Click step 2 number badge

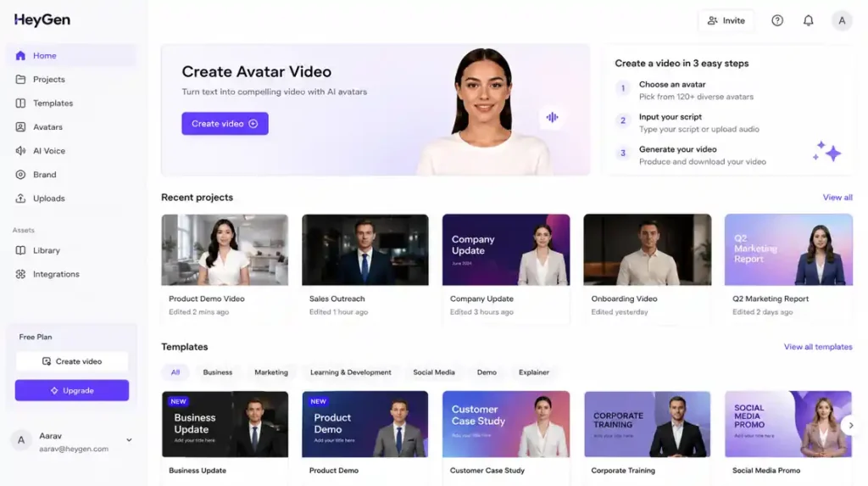(x=623, y=120)
